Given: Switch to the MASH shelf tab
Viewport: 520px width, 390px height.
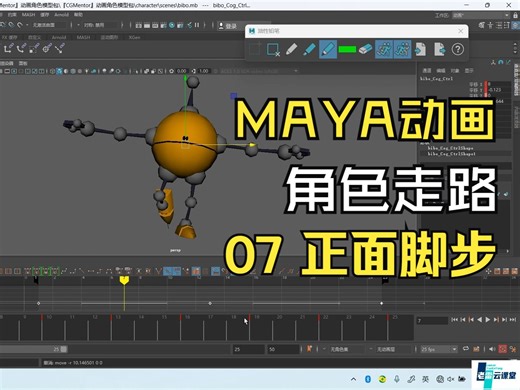Looking at the screenshot, I should 83,37.
